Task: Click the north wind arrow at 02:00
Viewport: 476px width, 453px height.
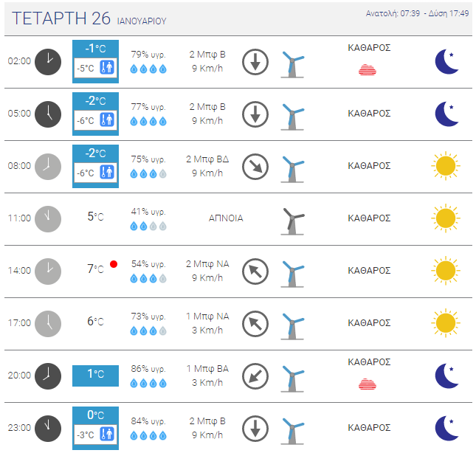Action: click(255, 61)
